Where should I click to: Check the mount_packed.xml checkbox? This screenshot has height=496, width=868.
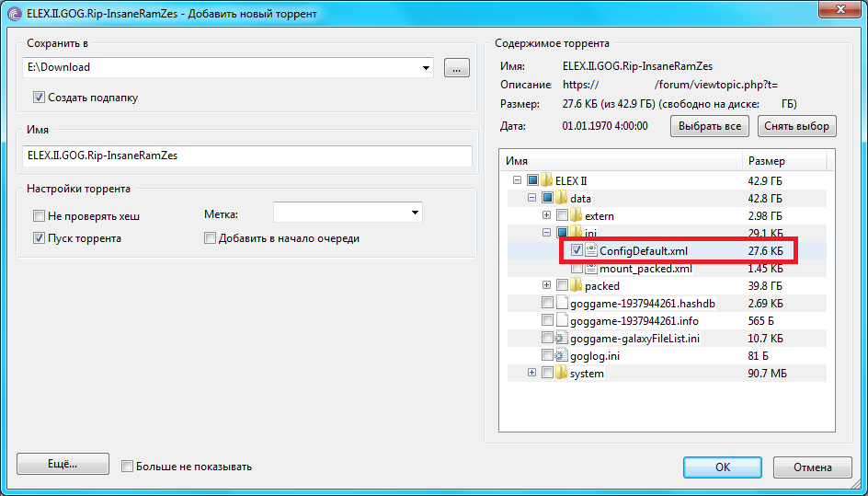577,268
